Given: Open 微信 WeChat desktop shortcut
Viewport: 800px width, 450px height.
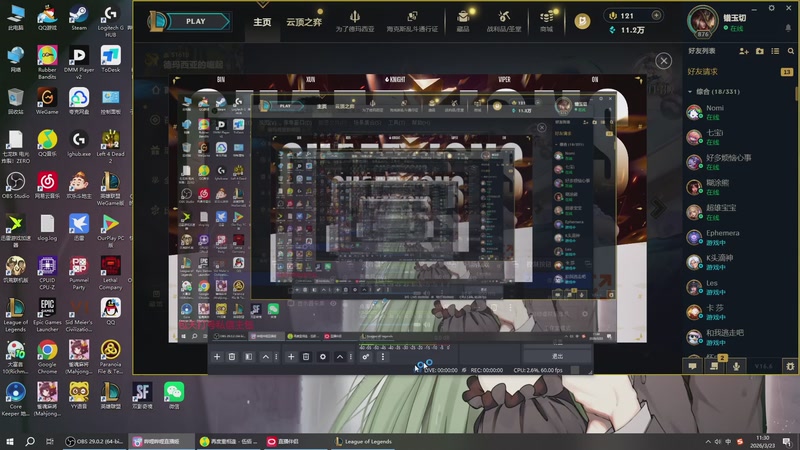Looking at the screenshot, I should pyautogui.click(x=174, y=396).
